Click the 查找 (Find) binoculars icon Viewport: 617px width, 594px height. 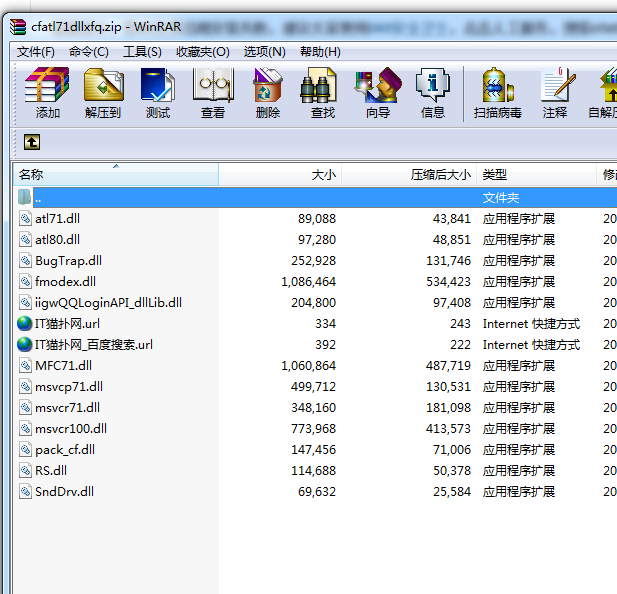pos(319,85)
